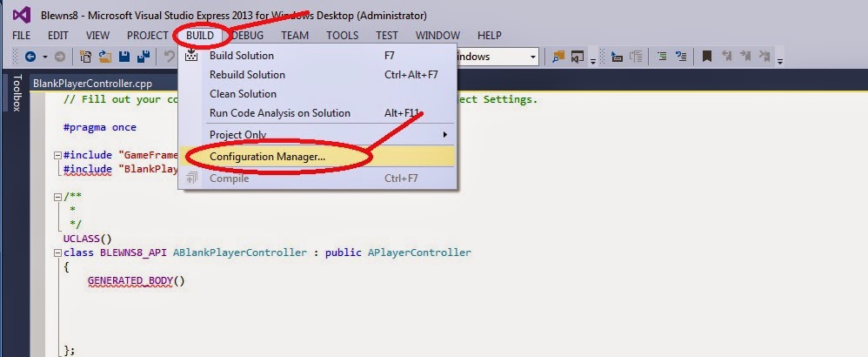
Task: Click the greyed-out list icon before the separator
Action: [636, 57]
